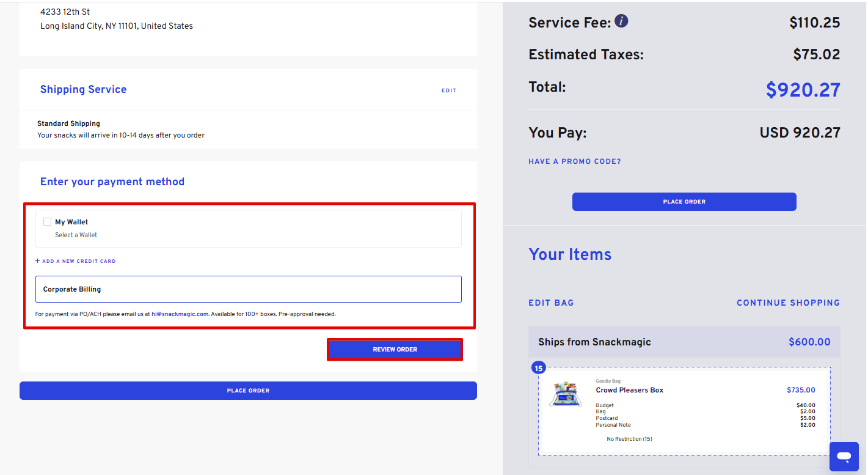Click the hi@snackmagic.com email link

180,314
